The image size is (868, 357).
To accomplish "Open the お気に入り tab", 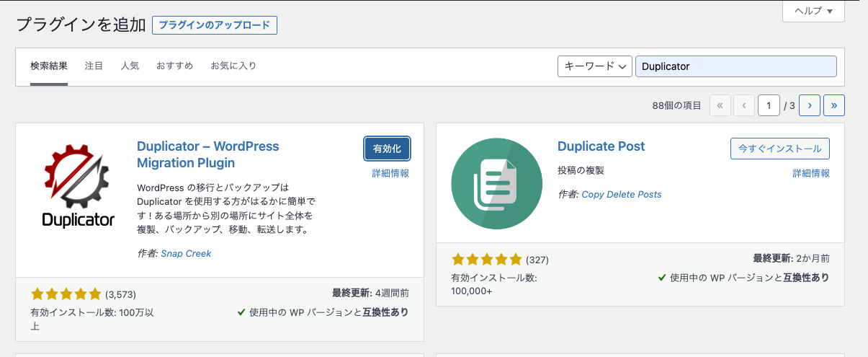I will [233, 66].
